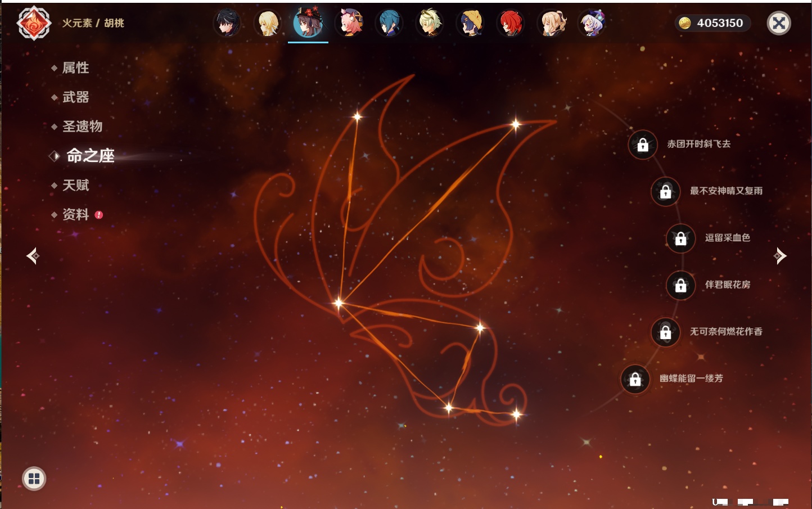
Task: Close the character screen with X
Action: coord(779,23)
